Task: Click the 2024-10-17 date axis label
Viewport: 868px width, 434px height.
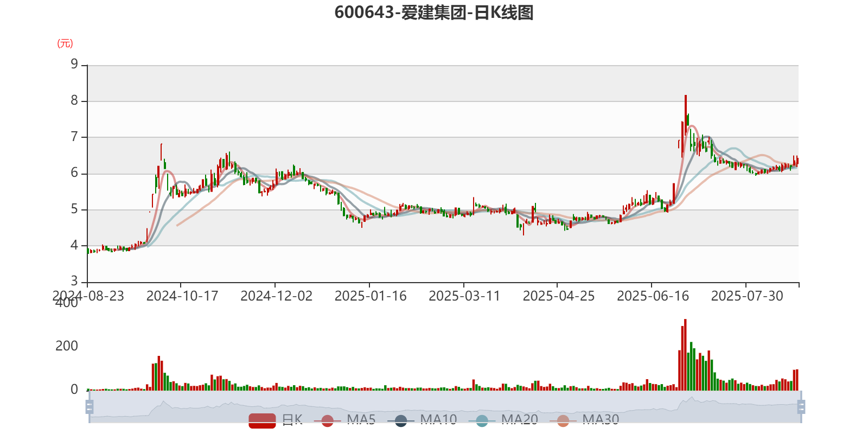Action: tap(182, 296)
